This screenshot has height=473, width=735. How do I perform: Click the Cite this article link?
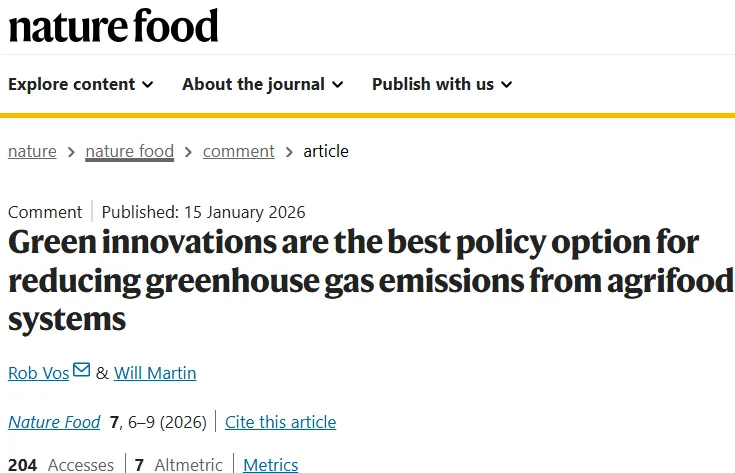point(280,422)
